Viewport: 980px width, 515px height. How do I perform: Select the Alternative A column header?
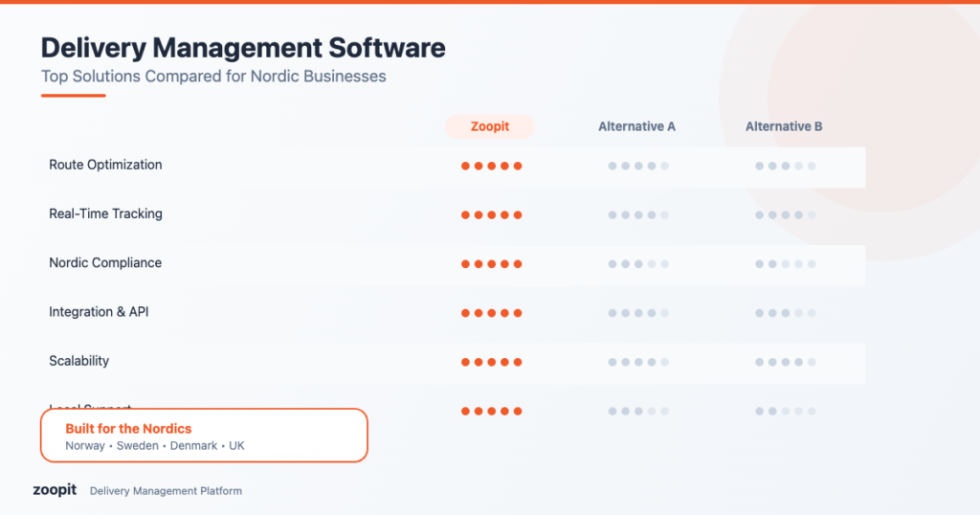[637, 126]
